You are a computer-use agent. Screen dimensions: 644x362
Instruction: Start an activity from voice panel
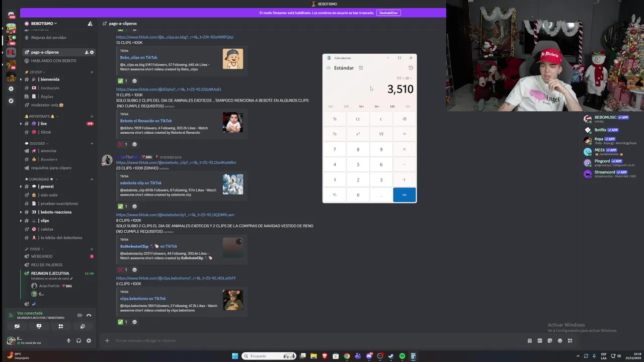click(x=61, y=326)
